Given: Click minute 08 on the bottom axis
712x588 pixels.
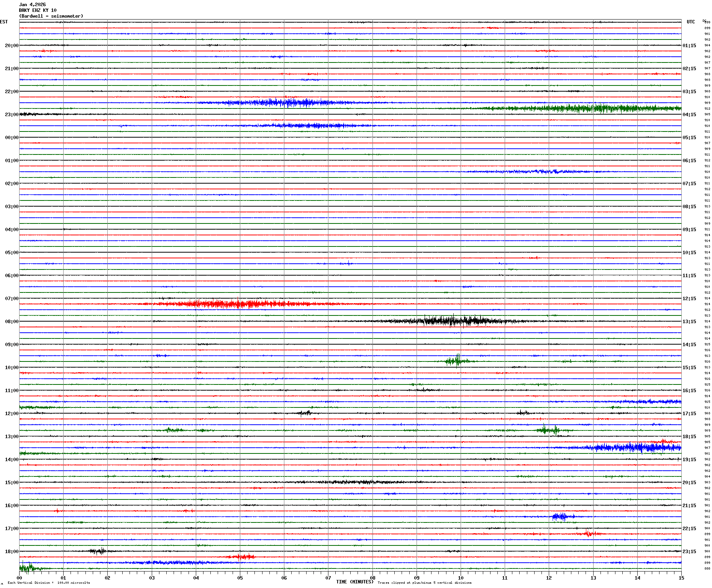Looking at the screenshot, I should [x=372, y=578].
